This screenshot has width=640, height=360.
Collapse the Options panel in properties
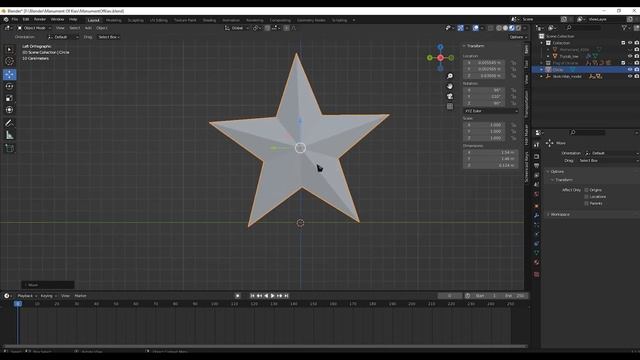tap(557, 171)
